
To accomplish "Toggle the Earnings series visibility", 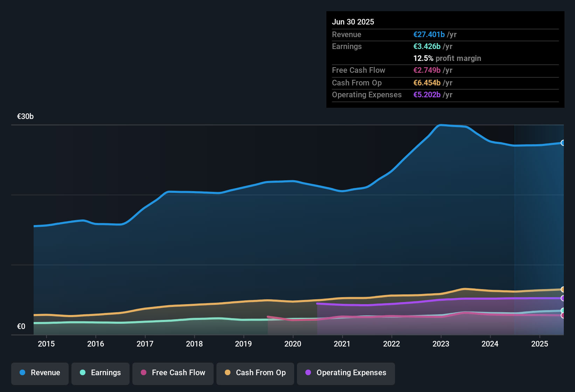I will [x=100, y=373].
